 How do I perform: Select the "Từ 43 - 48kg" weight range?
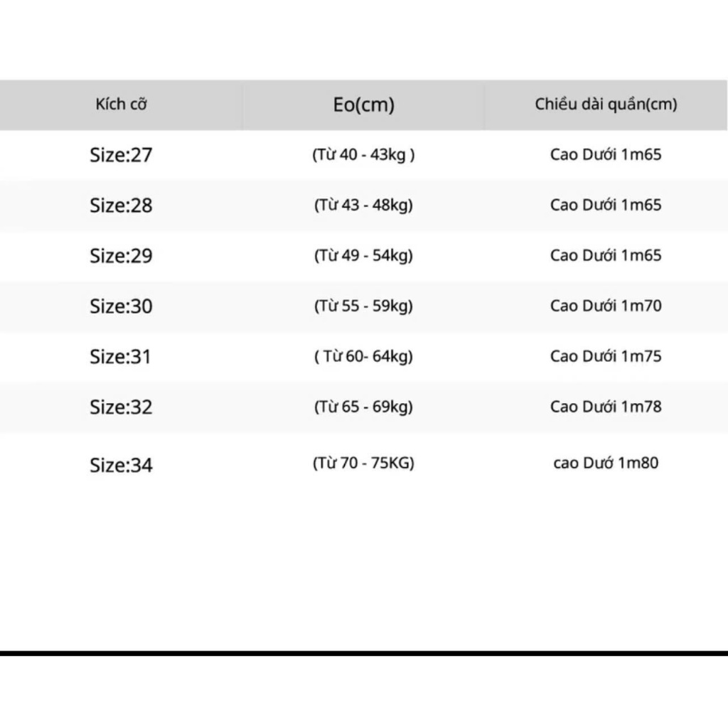tap(363, 205)
